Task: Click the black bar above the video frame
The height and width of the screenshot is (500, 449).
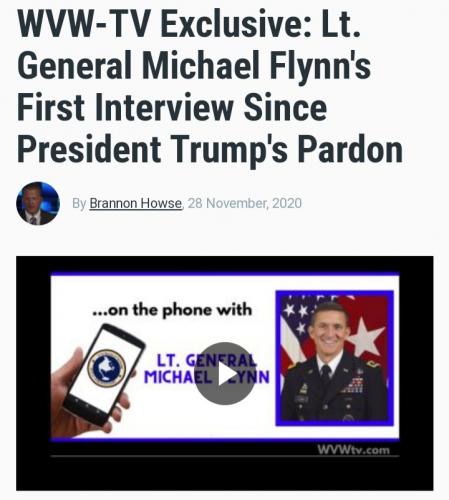Action: (225, 264)
